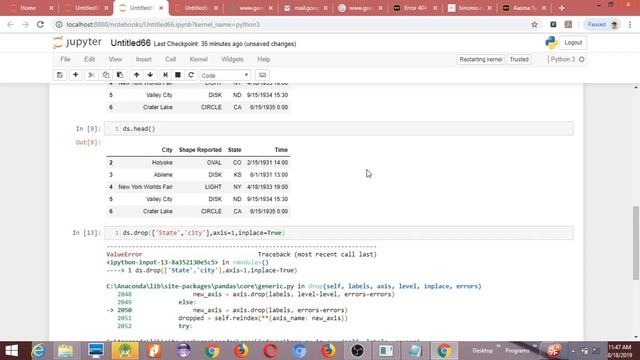Go back in browser history
This screenshot has width=640, height=360.
[x=10, y=24]
